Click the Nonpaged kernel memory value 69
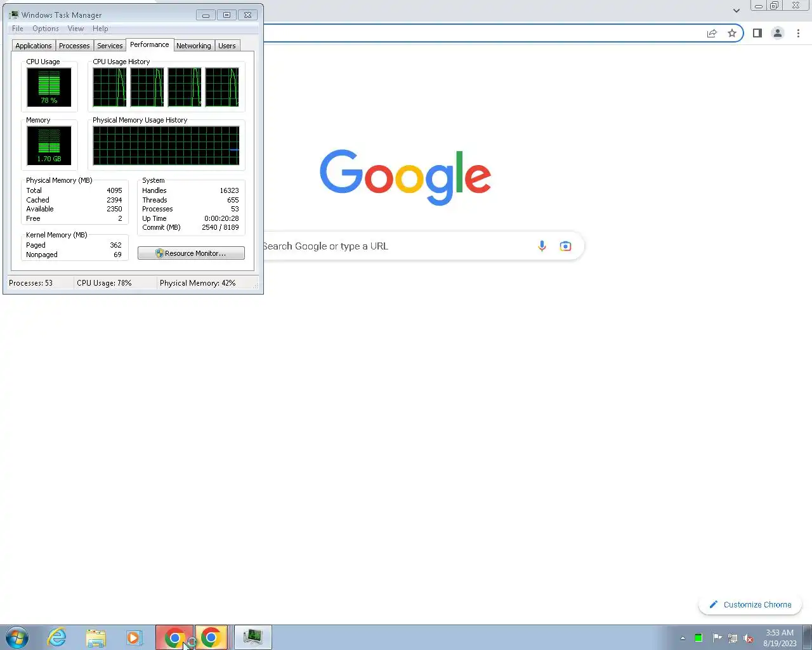The height and width of the screenshot is (650, 812). 117,255
